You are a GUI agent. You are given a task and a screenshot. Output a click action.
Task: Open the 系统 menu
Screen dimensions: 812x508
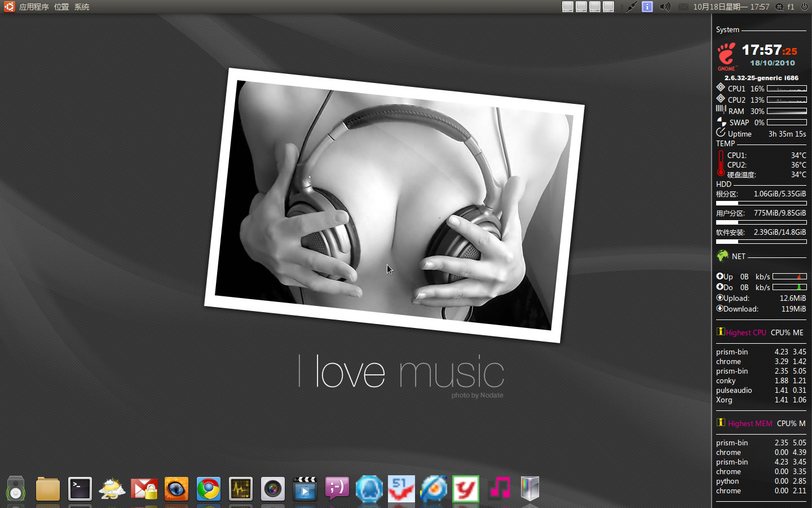point(82,7)
